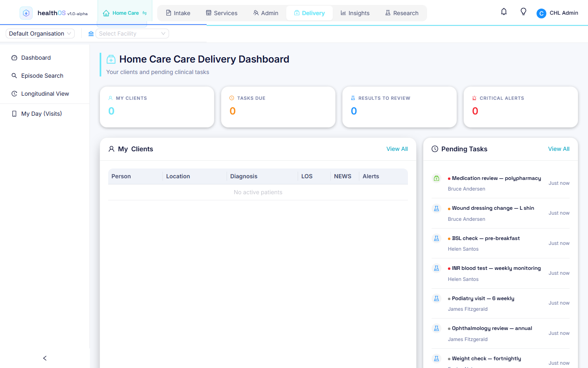Screen dimensions: 588x368
Task: Click the My Clients summary card
Action: coord(157,107)
